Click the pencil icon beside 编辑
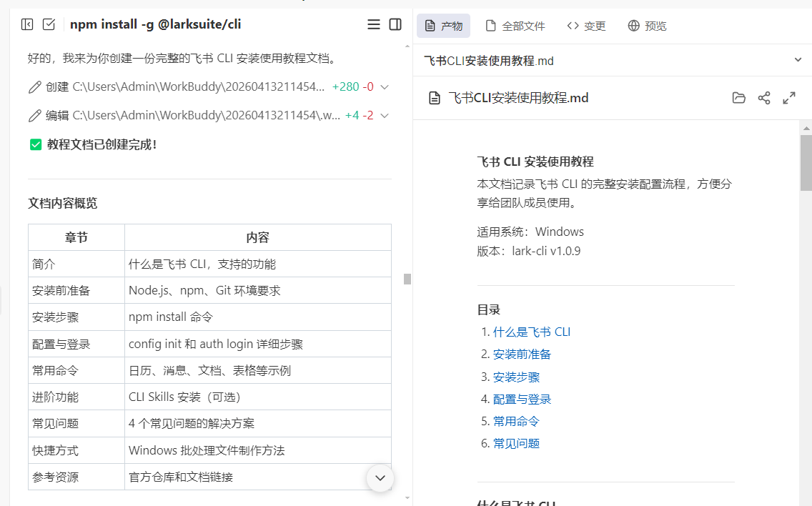The height and width of the screenshot is (506, 812). tap(34, 115)
